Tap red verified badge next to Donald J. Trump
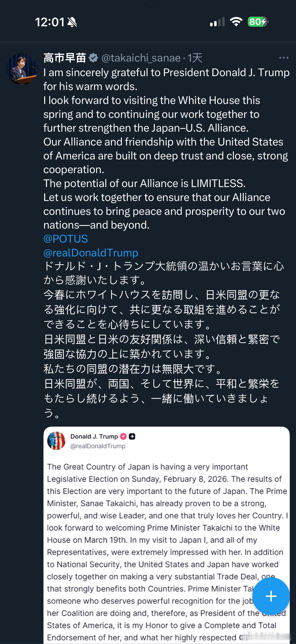Image resolution: width=296 pixels, height=644 pixels. click(123, 437)
